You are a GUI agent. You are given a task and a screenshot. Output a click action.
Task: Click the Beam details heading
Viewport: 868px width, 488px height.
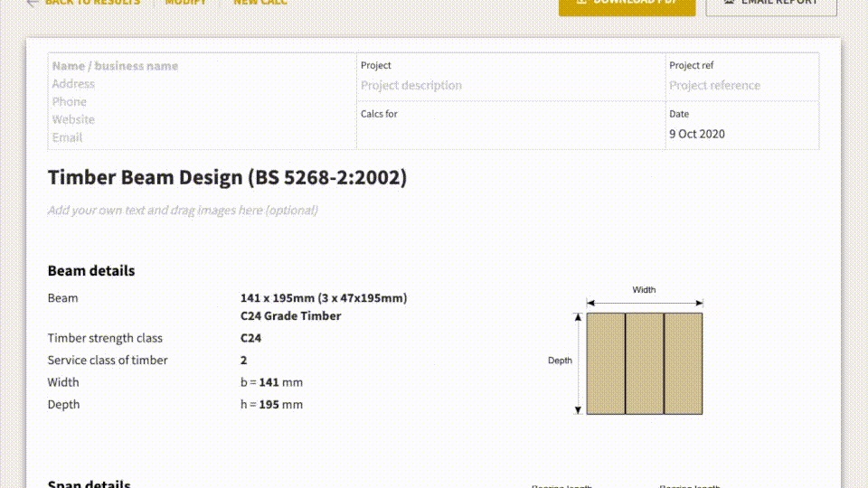tap(91, 271)
